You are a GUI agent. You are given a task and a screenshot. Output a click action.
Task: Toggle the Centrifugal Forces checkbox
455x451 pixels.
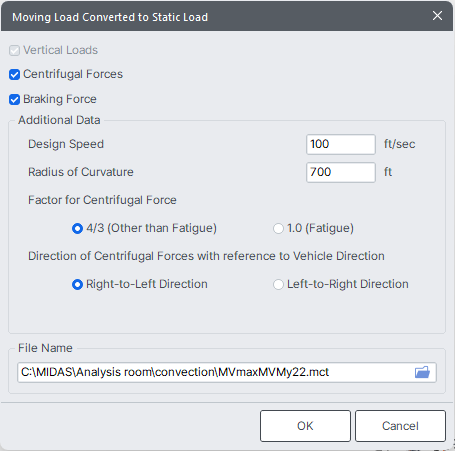tap(14, 74)
